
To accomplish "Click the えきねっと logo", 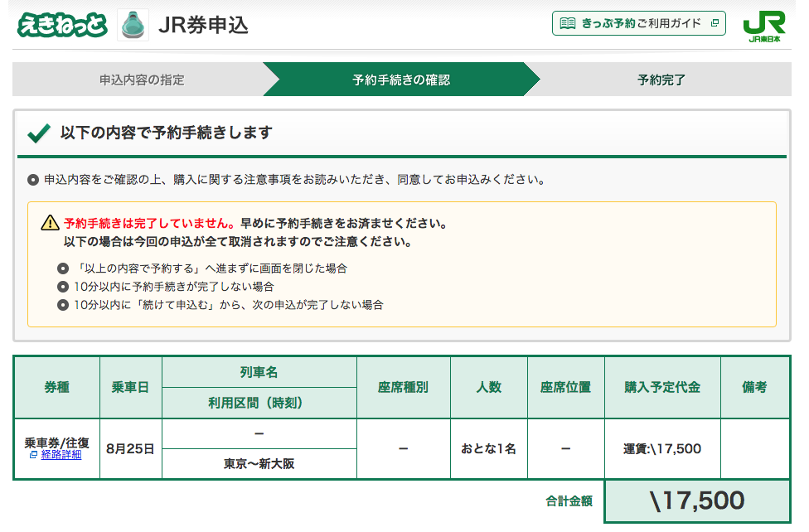I will (62, 25).
